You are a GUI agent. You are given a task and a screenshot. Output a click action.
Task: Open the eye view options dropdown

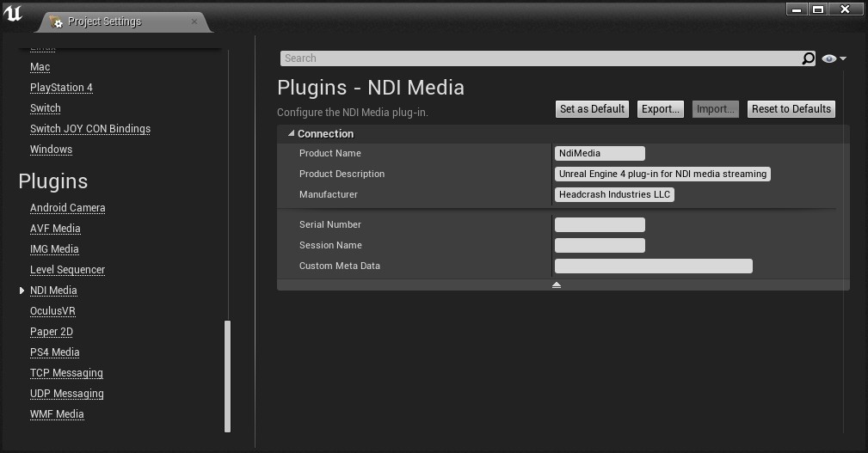[x=834, y=58]
